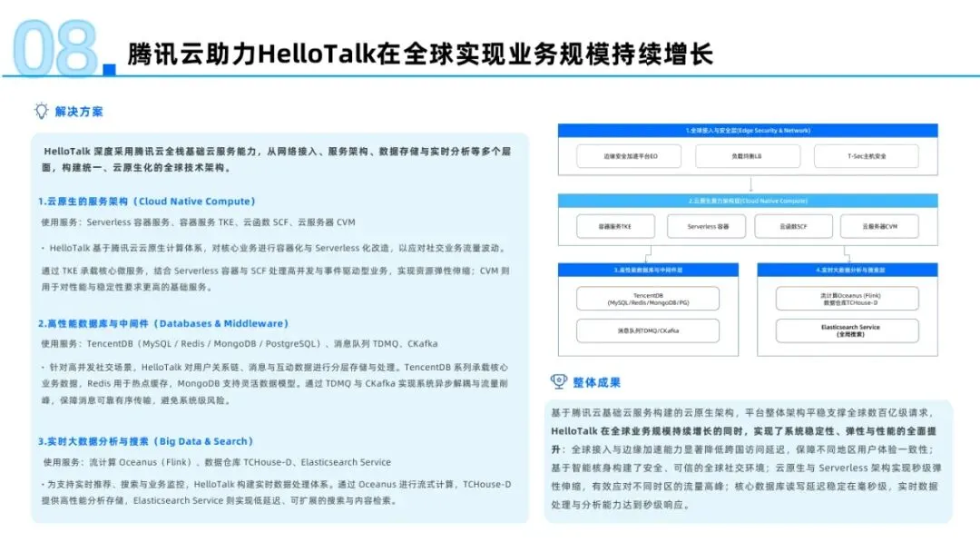Screen dimensions: 980x552
Task: Select the 负载均衡LB box in diagram
Action: [x=748, y=156]
